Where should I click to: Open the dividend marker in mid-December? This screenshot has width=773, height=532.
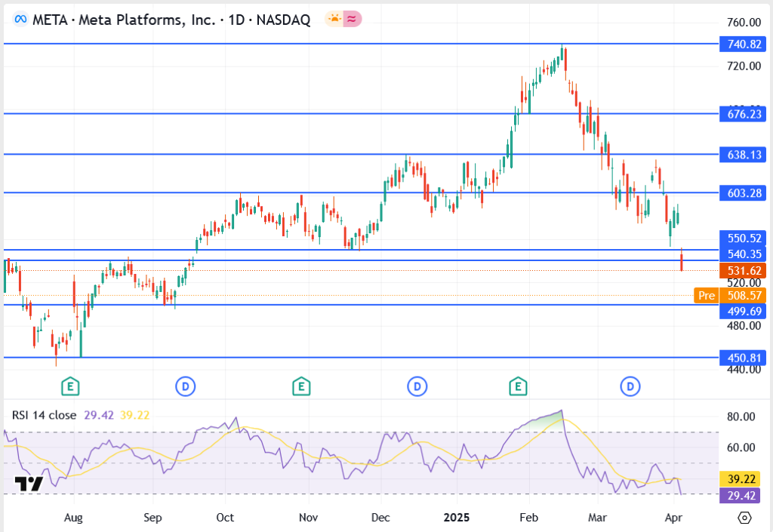pyautogui.click(x=417, y=386)
